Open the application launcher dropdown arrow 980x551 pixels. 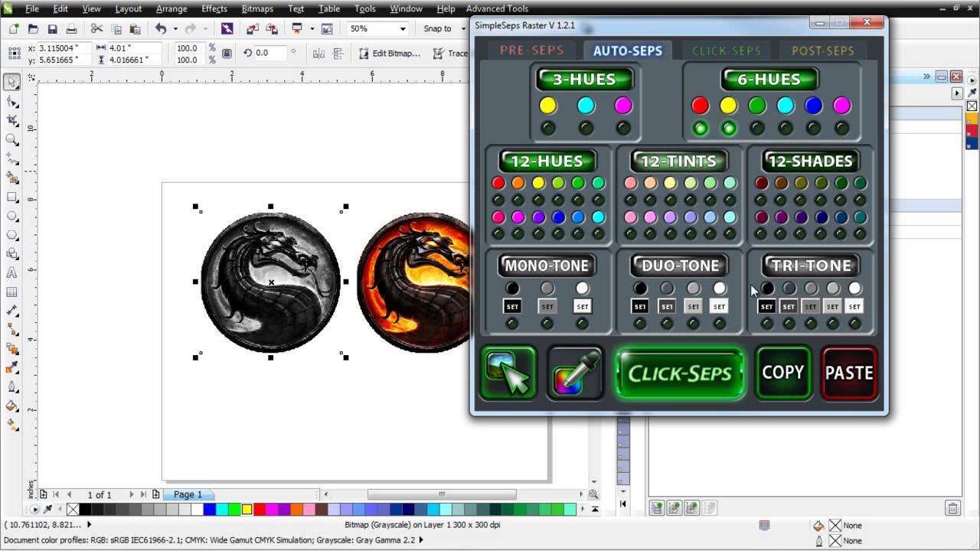[312, 29]
